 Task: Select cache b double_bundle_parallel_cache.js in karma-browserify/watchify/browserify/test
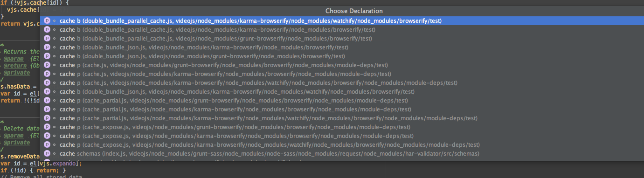coord(341,21)
